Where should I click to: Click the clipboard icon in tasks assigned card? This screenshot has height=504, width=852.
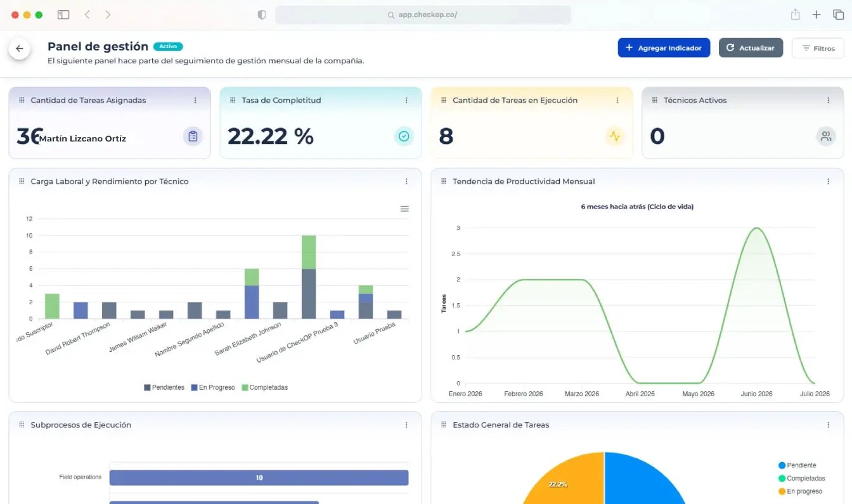[x=193, y=136]
